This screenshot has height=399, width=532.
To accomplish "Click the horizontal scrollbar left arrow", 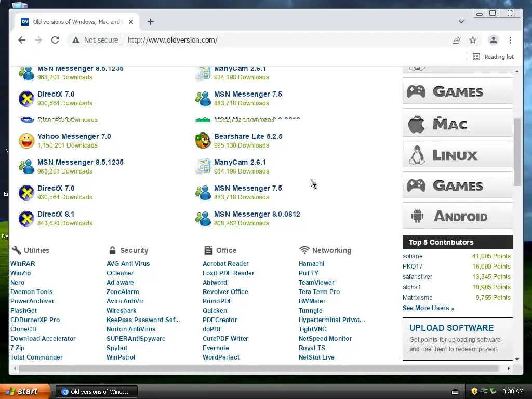I will pyautogui.click(x=14, y=368).
